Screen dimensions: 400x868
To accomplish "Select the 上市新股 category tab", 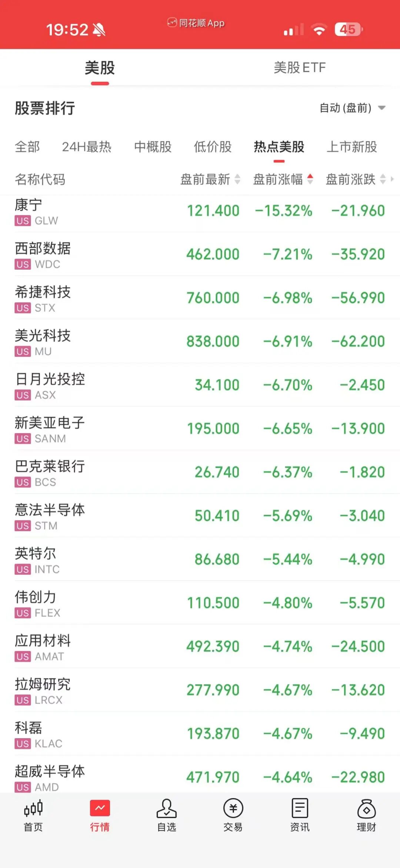I will [352, 147].
